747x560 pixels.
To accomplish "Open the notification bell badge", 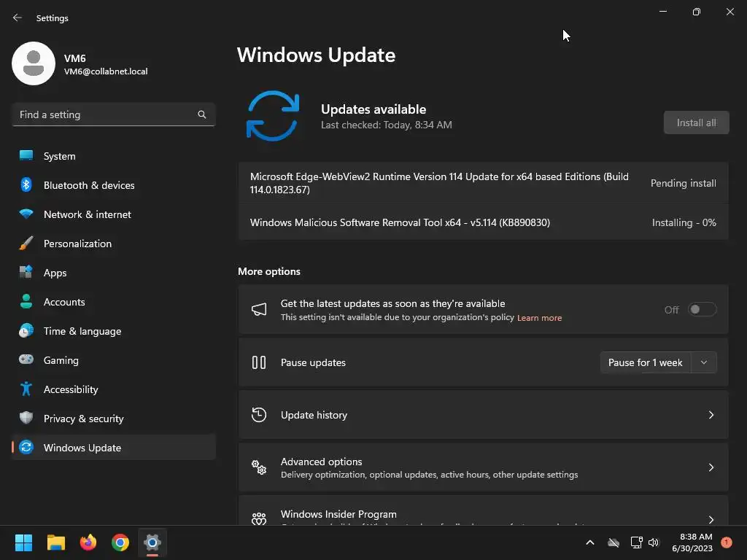I will pyautogui.click(x=726, y=542).
